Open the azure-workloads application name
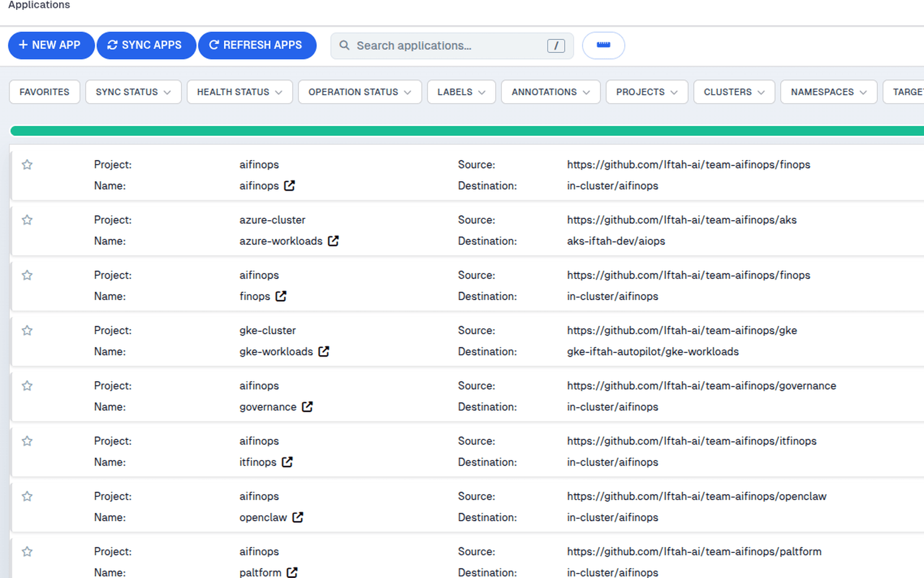This screenshot has width=924, height=578. (281, 241)
